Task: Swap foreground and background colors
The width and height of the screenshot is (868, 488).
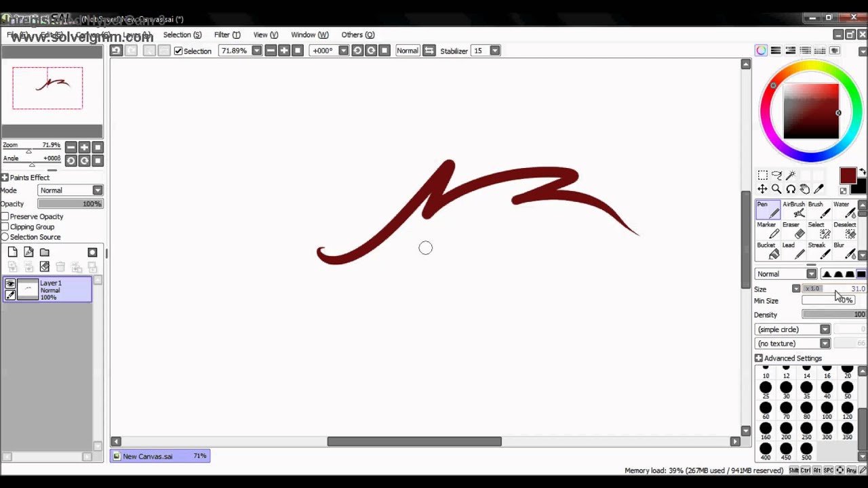Action: point(862,171)
